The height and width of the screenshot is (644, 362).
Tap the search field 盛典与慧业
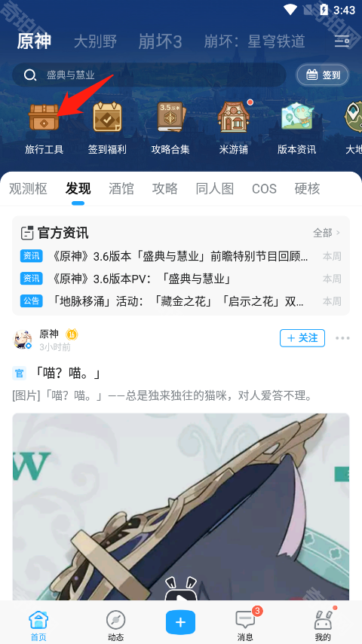pyautogui.click(x=149, y=75)
